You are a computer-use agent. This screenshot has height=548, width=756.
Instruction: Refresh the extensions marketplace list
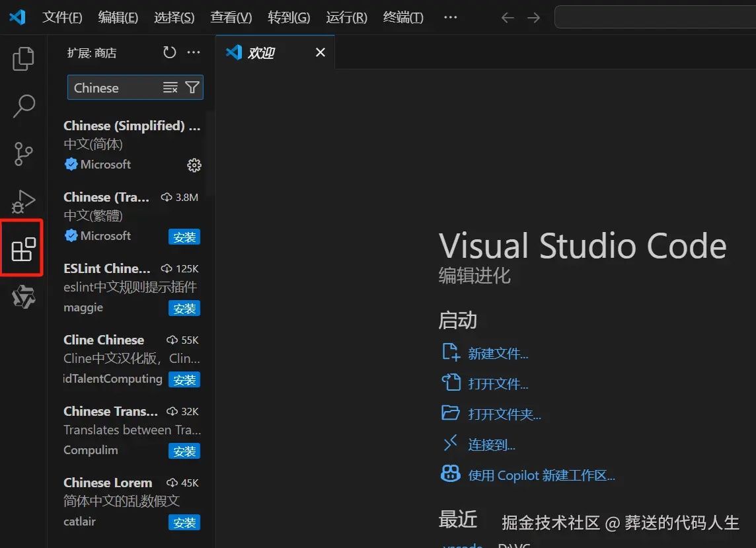point(170,52)
